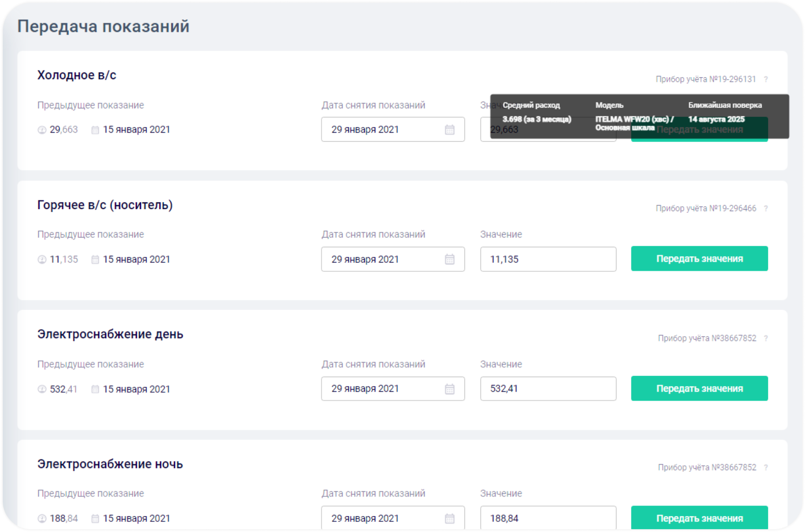
Task: Click the Предыдущее показание label in Холодное в/с
Action: [x=91, y=105]
